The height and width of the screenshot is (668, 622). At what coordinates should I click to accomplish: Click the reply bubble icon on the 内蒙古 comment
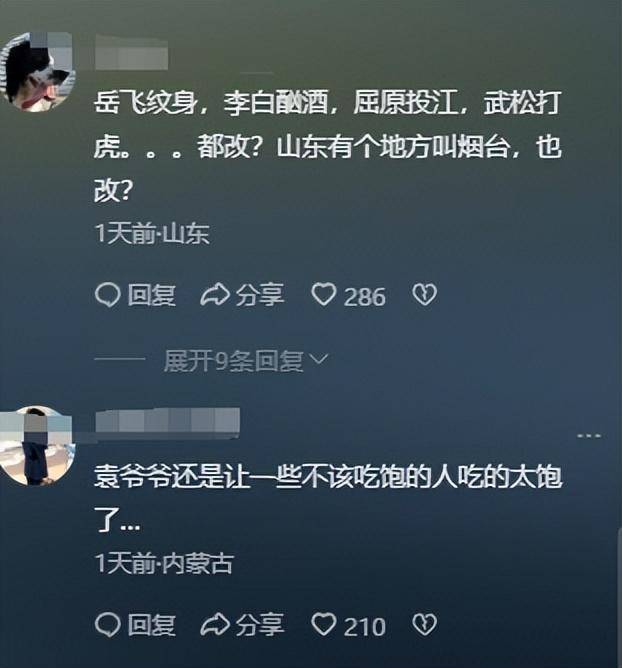[107, 625]
